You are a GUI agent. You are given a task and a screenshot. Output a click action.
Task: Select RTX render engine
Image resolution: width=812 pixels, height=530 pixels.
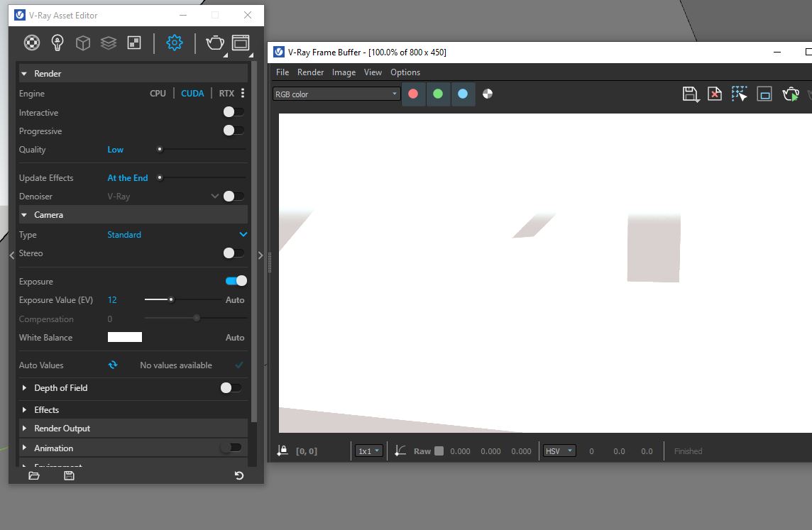click(226, 93)
